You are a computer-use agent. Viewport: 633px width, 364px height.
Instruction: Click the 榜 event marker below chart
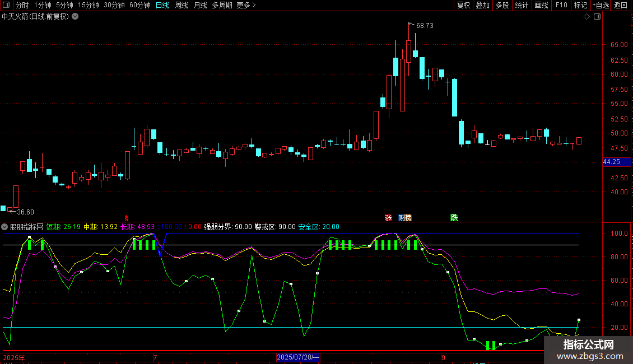pos(408,217)
